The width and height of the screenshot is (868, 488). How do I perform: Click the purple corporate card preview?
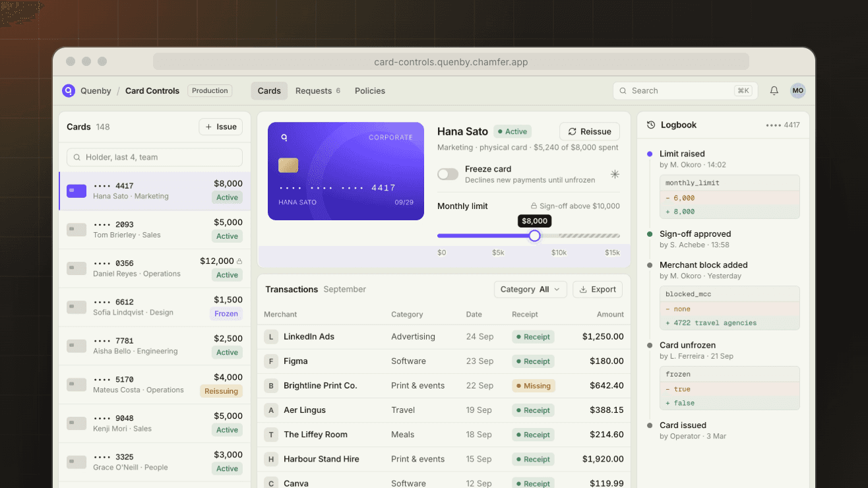pyautogui.click(x=346, y=171)
